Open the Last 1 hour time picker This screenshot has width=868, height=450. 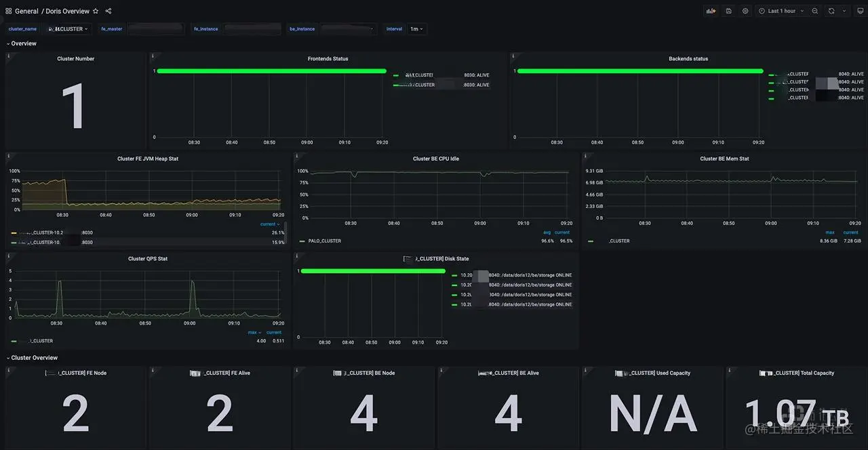click(781, 11)
